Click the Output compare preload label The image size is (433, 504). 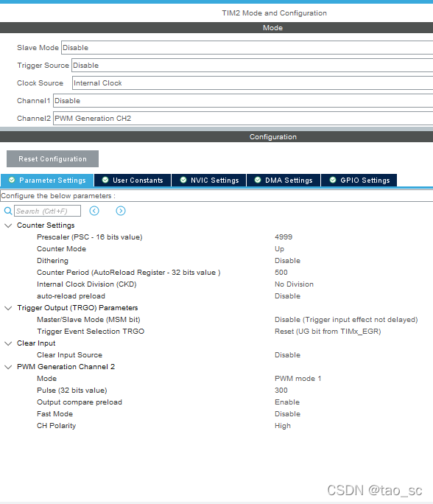click(80, 402)
